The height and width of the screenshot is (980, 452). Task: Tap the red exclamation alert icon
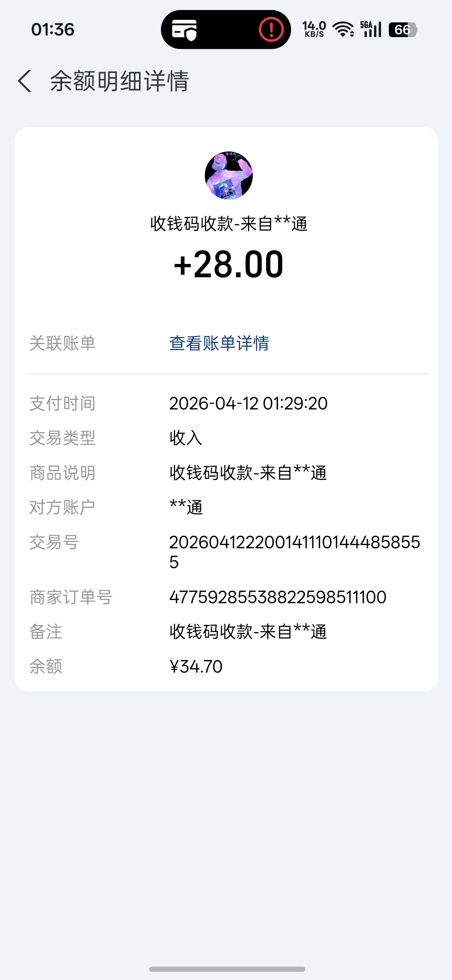tap(271, 30)
